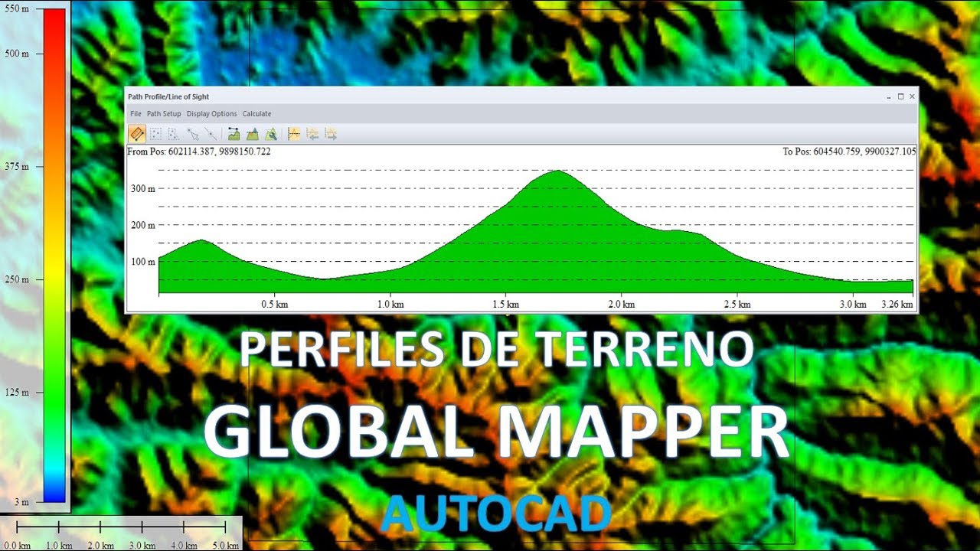980x551 pixels.
Task: Click the map distance scale bar
Action: 121,527
